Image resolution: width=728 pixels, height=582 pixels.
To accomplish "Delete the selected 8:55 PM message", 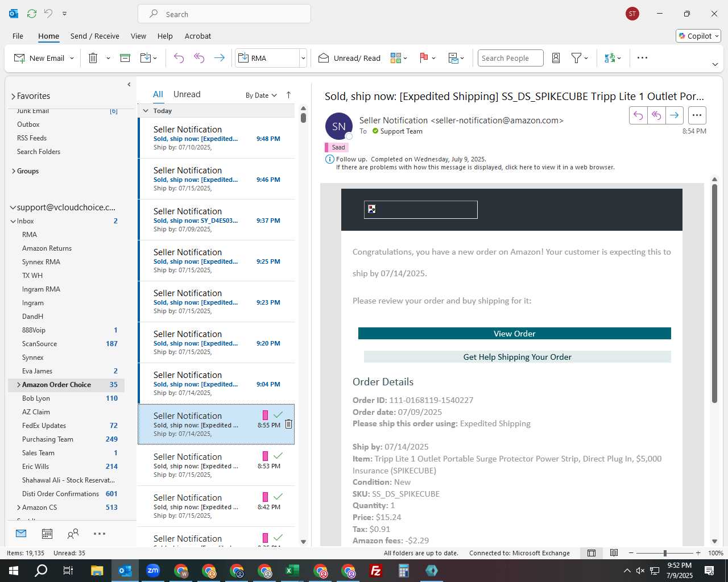I will click(289, 424).
